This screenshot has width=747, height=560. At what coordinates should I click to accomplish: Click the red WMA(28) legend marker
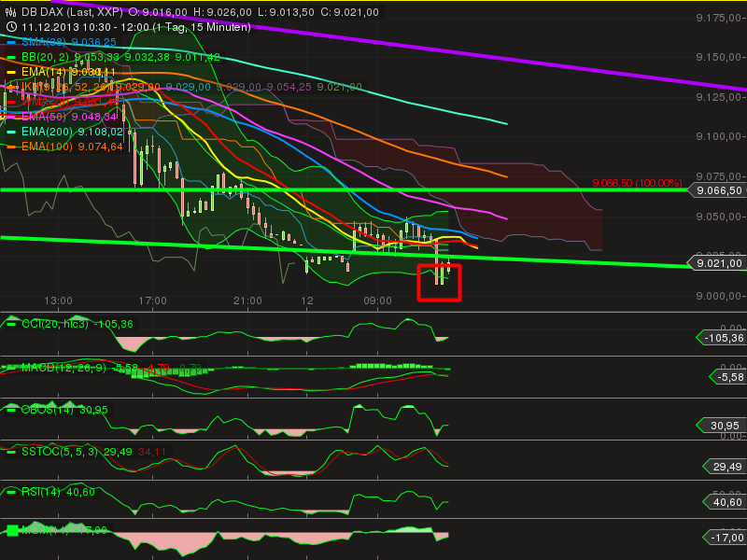pyautogui.click(x=9, y=102)
